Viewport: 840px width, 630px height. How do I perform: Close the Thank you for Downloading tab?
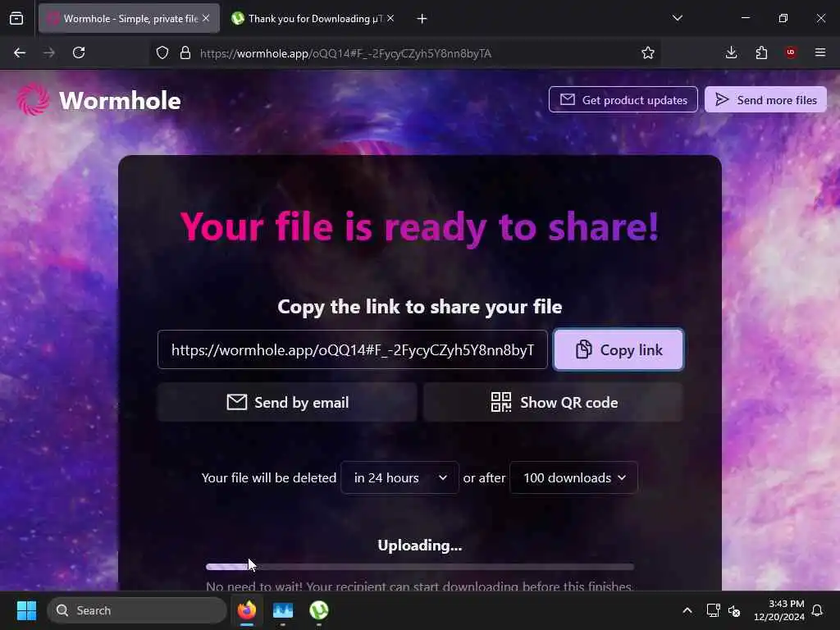(x=390, y=18)
